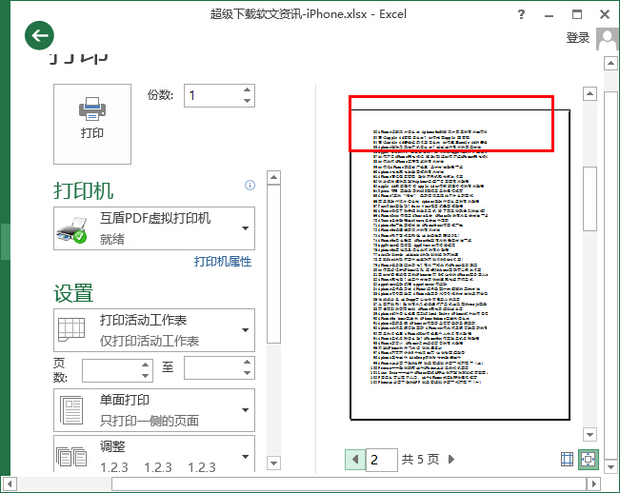Image resolution: width=620 pixels, height=493 pixels.
Task: Click the 只打印一侧的页面 description text
Action: (149, 421)
